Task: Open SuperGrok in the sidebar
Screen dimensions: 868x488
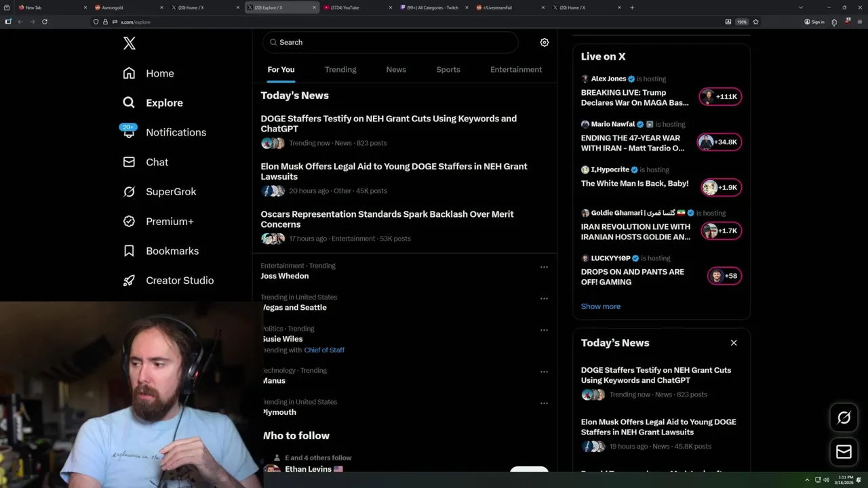Action: coord(159,192)
